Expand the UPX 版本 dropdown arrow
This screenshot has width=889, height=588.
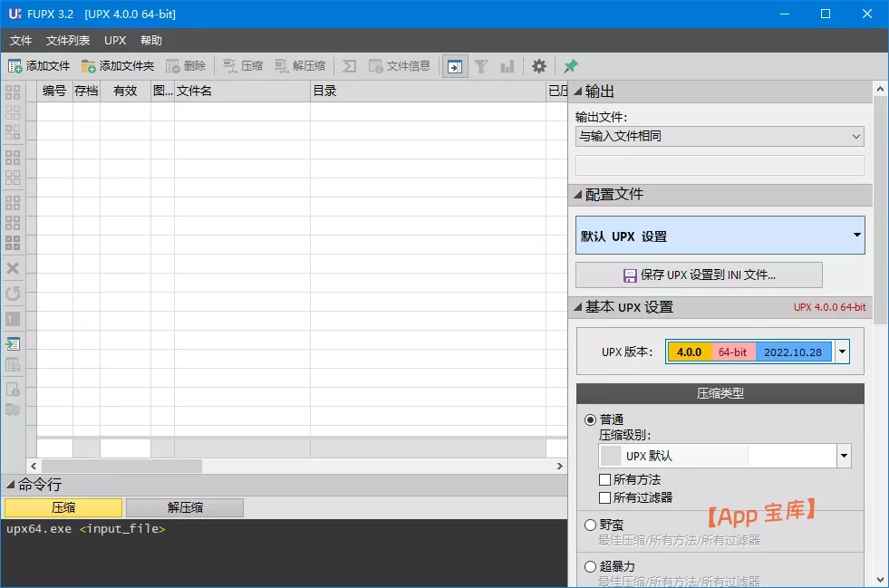point(842,352)
